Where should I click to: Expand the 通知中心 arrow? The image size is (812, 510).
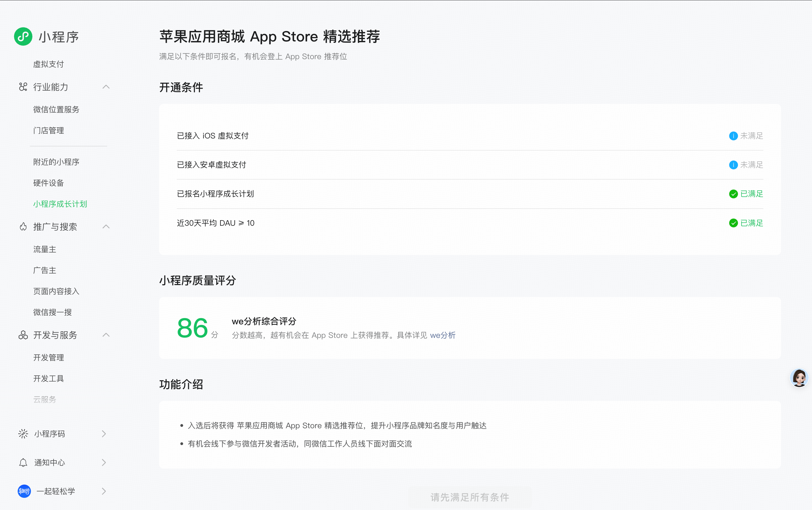pyautogui.click(x=104, y=462)
